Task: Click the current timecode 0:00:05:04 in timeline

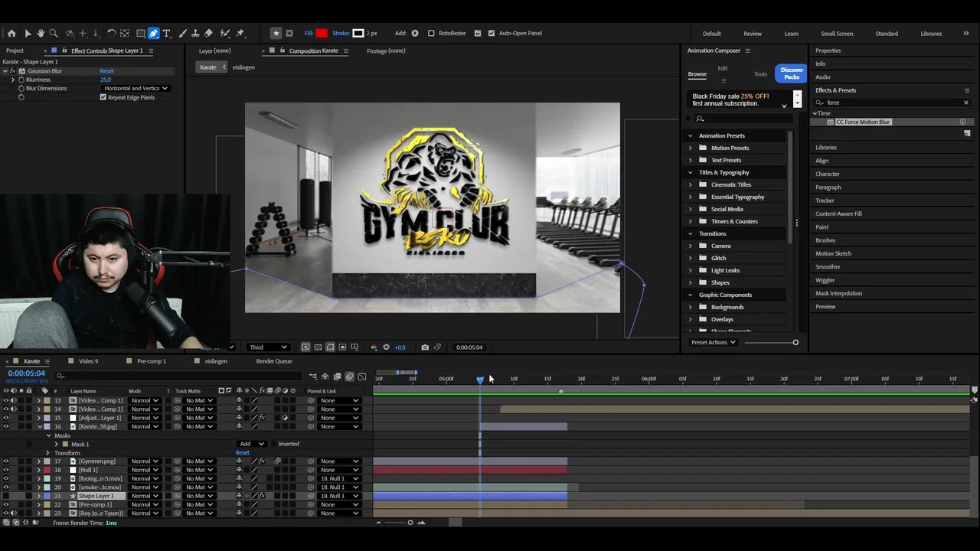Action: 26,373
